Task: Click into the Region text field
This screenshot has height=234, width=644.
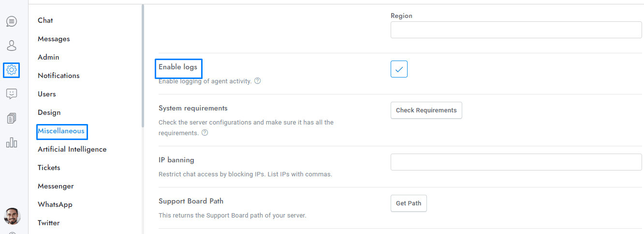Action: pos(516,30)
